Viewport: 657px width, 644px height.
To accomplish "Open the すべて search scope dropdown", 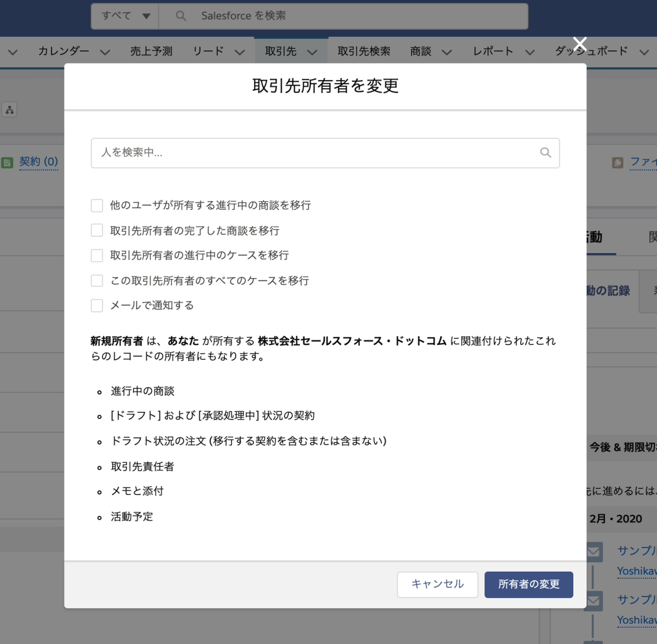I will (125, 16).
